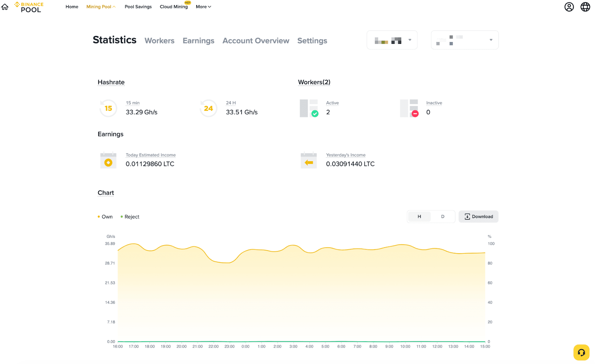This screenshot has height=364, width=595.
Task: Toggle the Reject series in chart legend
Action: coord(130,217)
